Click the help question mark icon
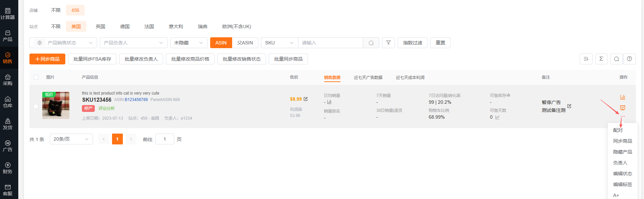The height and width of the screenshot is (199, 644). point(629,59)
